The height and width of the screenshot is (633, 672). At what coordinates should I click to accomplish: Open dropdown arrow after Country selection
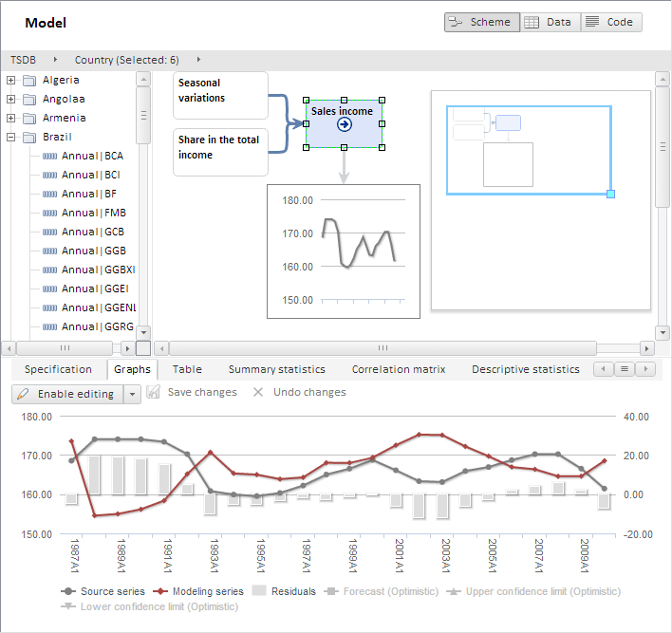[198, 60]
